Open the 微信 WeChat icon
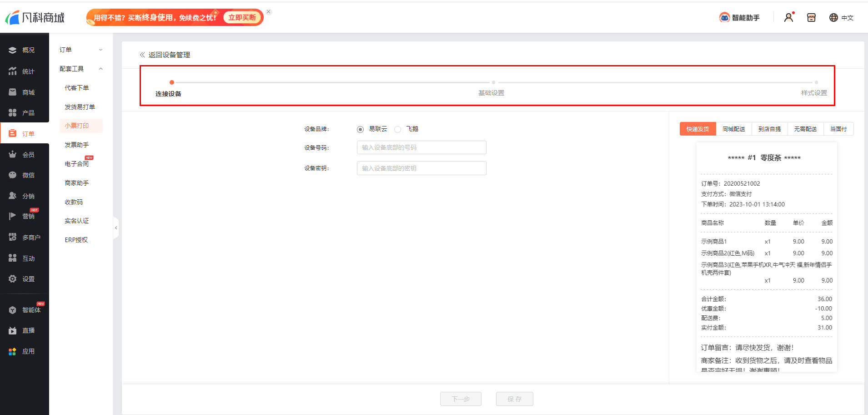 [12, 175]
